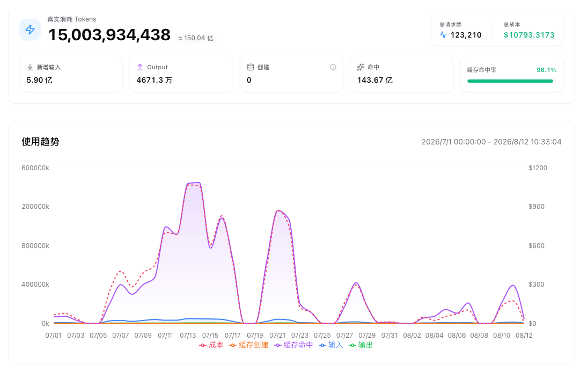The image size is (588, 371).
Task: Click the 143.67 亿 cache hit value
Action: click(374, 80)
